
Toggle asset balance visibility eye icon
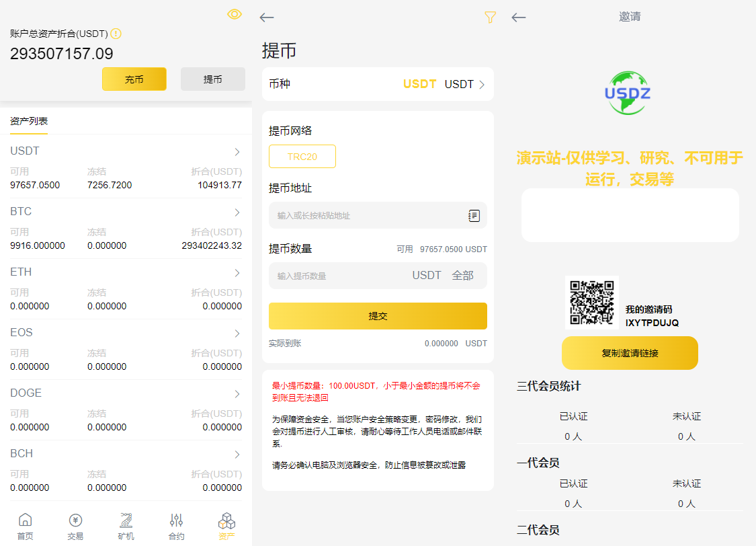(234, 14)
